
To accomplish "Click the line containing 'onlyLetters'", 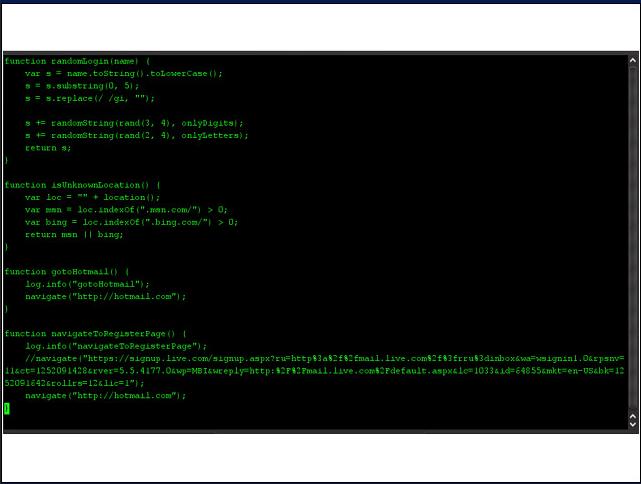I will 137,135.
